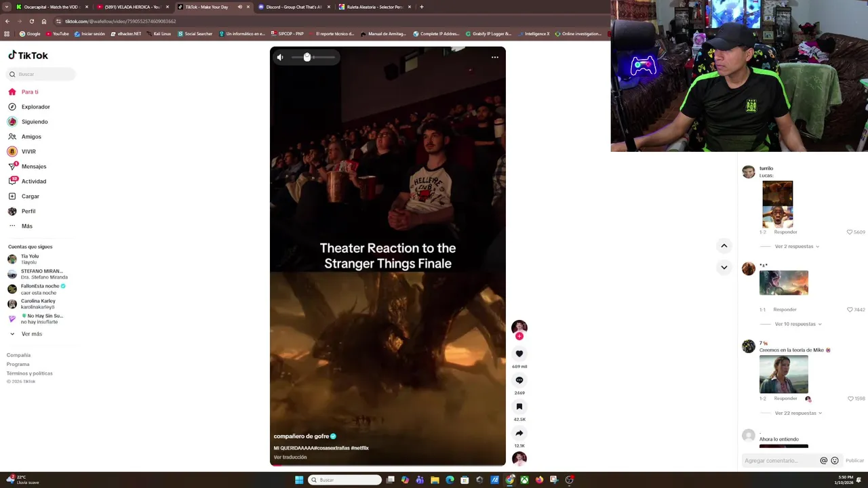Open 'Más' menu in TikTok sidebar
The height and width of the screenshot is (488, 868).
pos(20,226)
